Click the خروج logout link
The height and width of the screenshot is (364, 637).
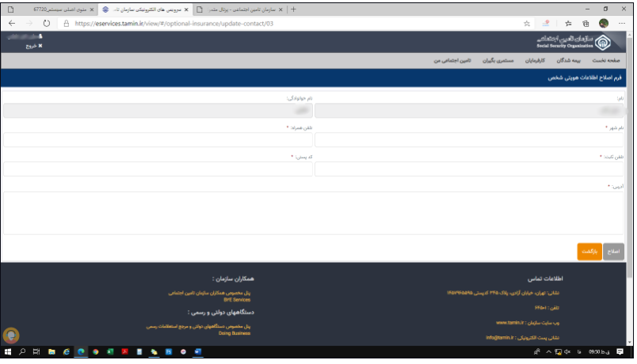pyautogui.click(x=34, y=46)
